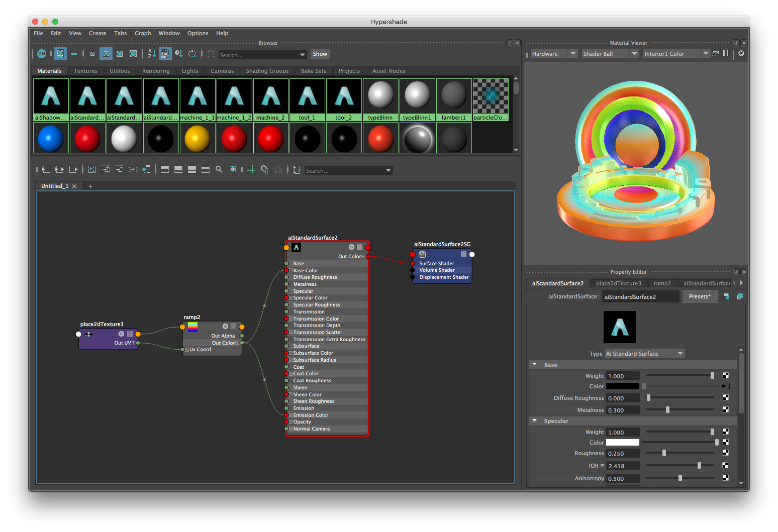Switch to the Shading Groups tab
The height and width of the screenshot is (532, 778).
coord(267,71)
